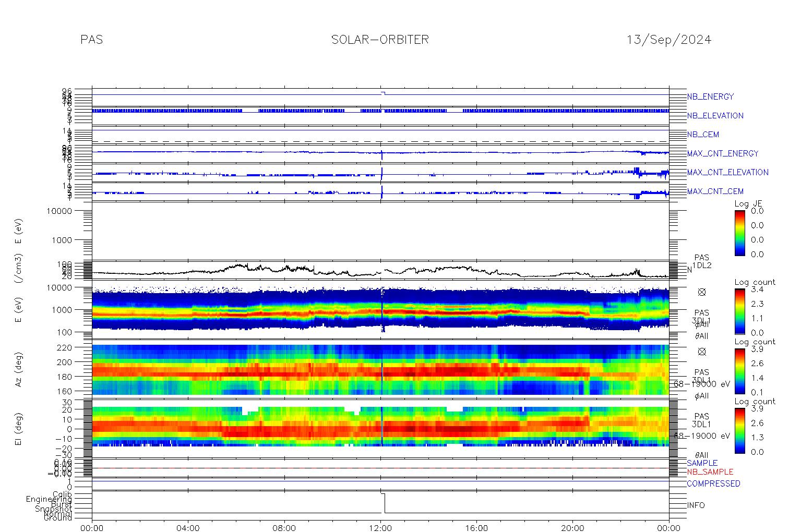Viewport: 789px width, 532px height.
Task: Click the Calib mode label
Action: click(63, 494)
